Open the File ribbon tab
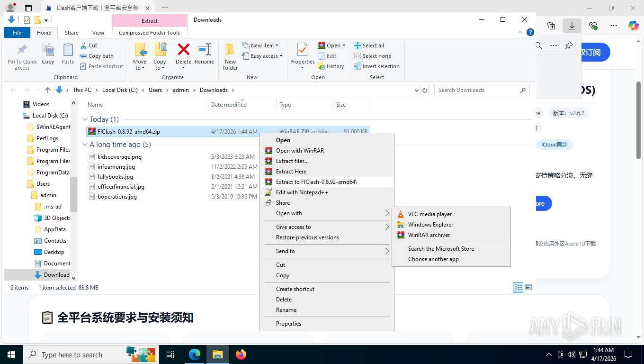The height and width of the screenshot is (364, 644). pyautogui.click(x=17, y=33)
